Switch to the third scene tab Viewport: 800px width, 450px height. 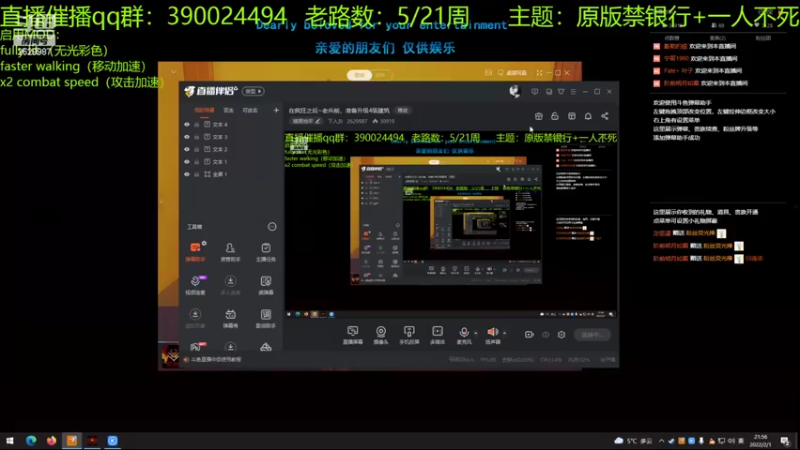[249, 110]
